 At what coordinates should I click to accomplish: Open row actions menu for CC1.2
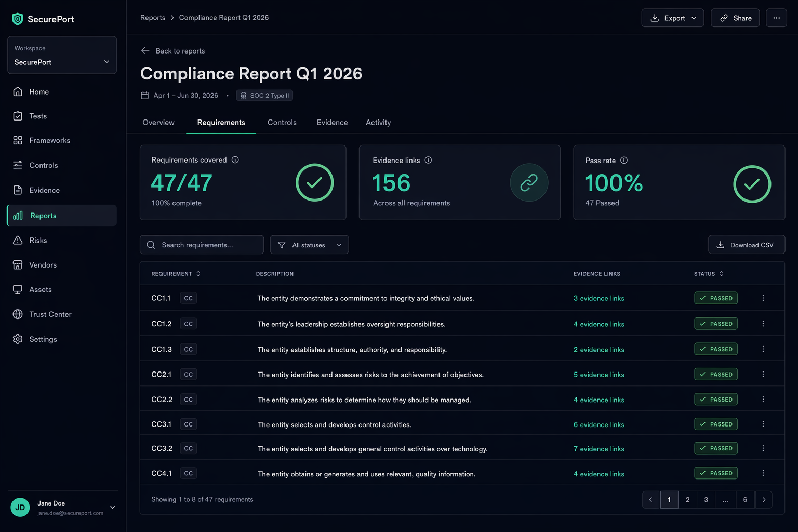[x=763, y=324]
